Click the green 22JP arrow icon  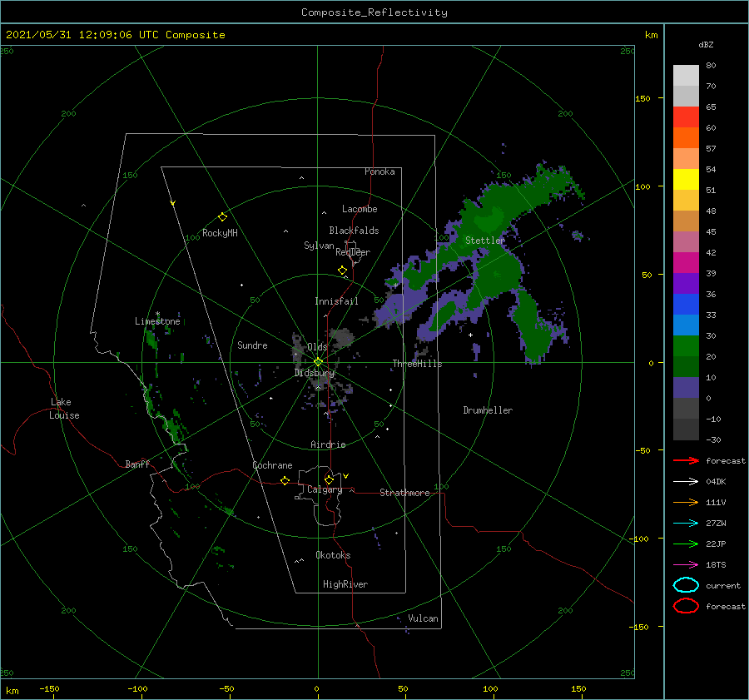[686, 544]
